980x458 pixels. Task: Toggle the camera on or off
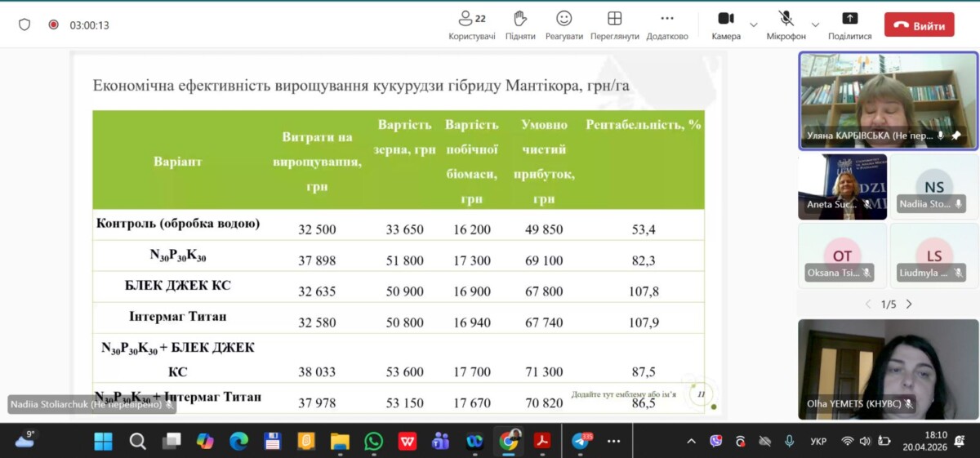[x=725, y=25]
